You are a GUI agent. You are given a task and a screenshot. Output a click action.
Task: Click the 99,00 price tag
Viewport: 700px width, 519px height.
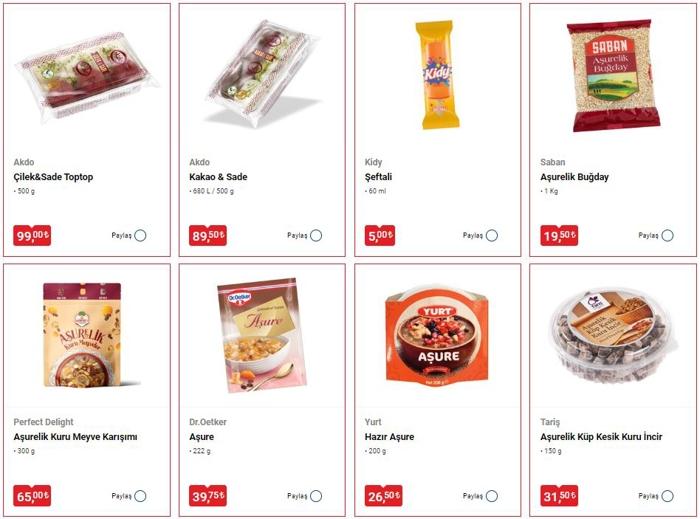coord(32,235)
